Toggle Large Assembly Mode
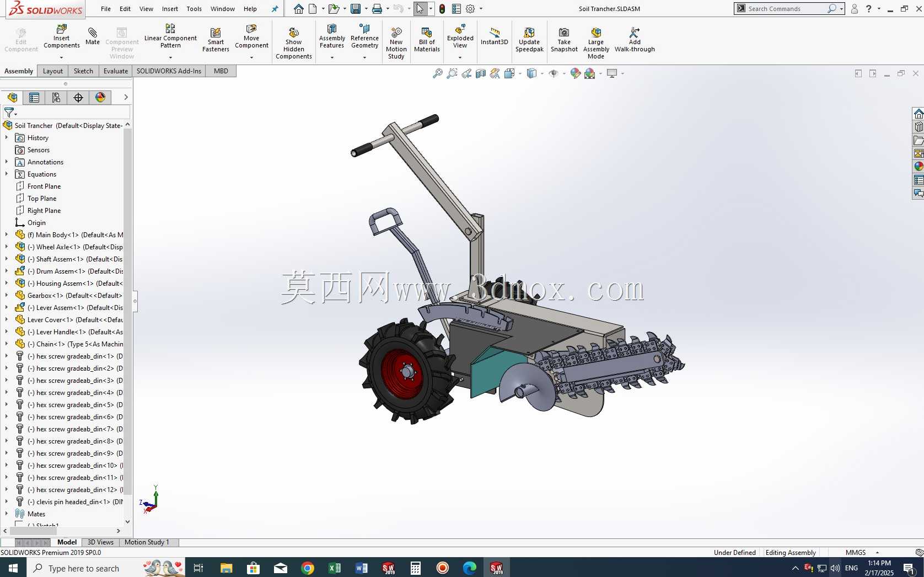The image size is (924, 577). 596,43
